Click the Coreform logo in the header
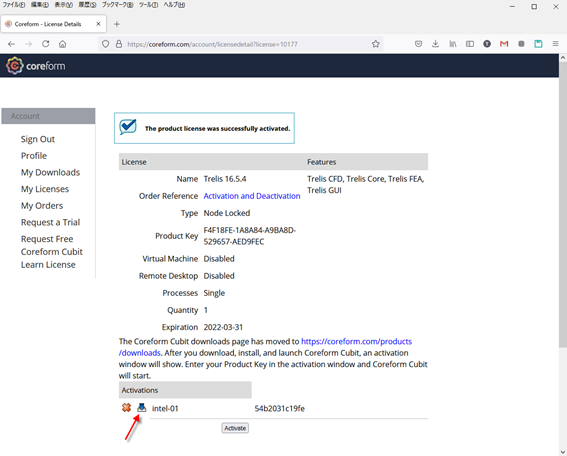This screenshot has height=456, width=567. click(36, 66)
